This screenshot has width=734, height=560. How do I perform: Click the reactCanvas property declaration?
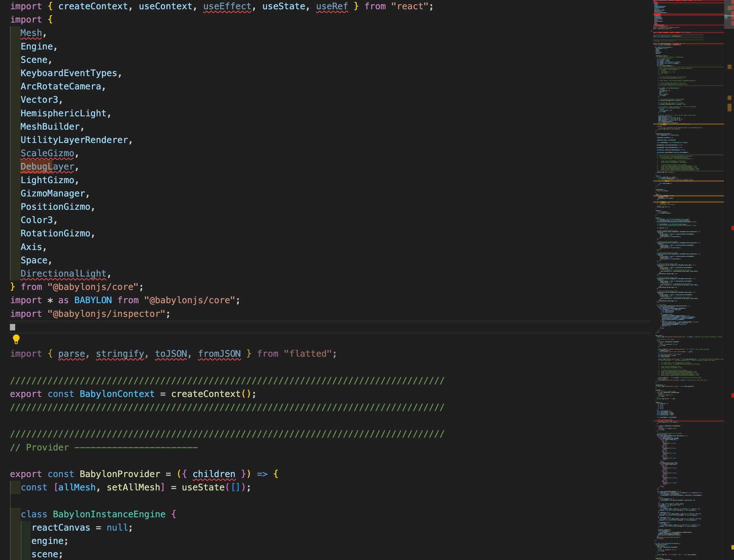61,528
